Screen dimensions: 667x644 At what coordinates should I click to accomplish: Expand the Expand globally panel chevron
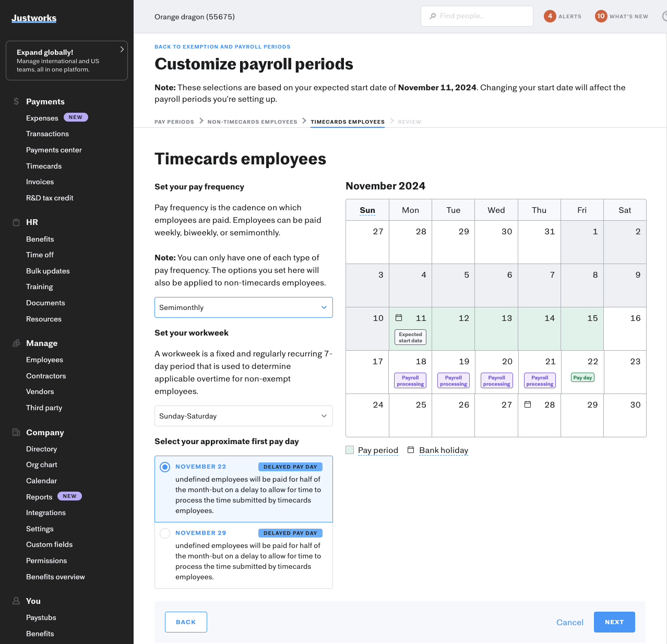click(122, 49)
